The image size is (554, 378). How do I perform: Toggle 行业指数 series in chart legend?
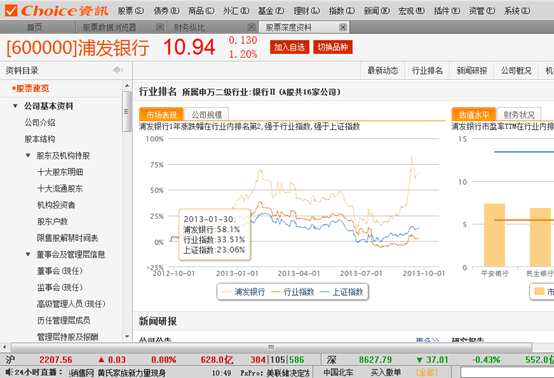[x=293, y=292]
